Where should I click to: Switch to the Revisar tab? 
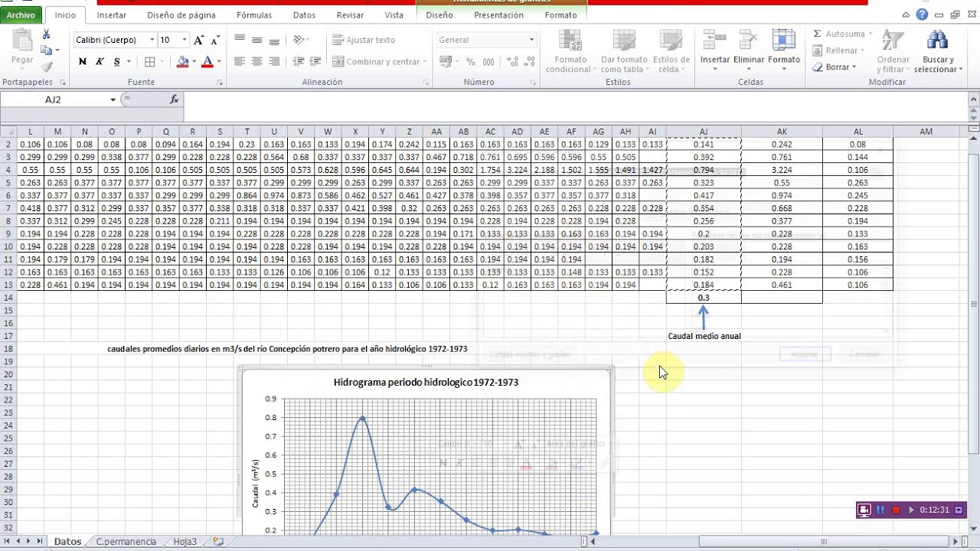(x=351, y=15)
